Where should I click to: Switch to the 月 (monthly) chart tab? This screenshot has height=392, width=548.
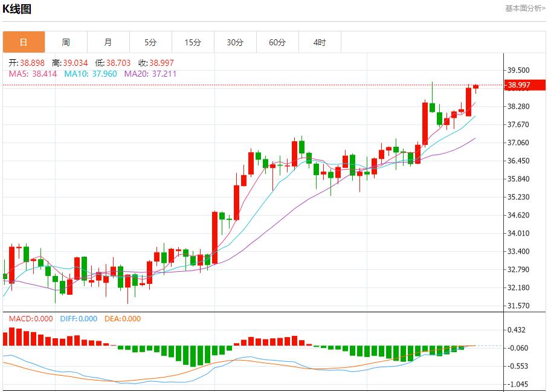pyautogui.click(x=108, y=42)
